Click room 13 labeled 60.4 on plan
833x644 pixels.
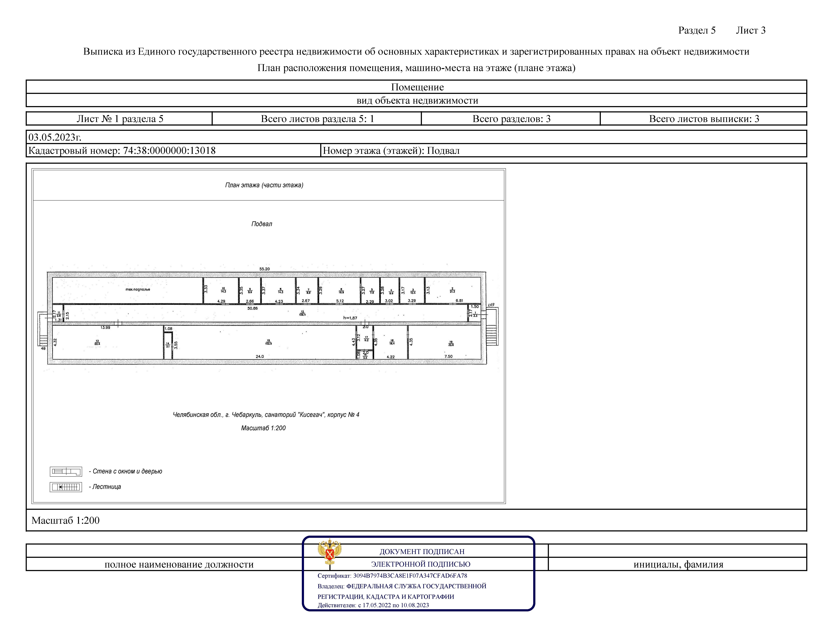97,343
